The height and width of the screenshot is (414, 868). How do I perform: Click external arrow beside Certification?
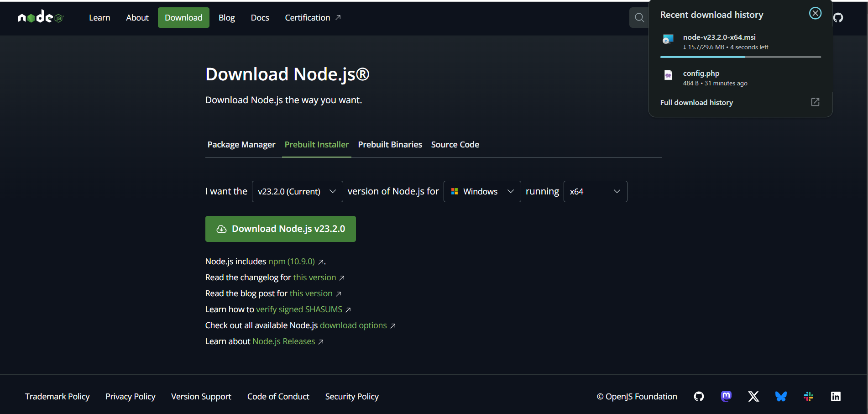338,17
